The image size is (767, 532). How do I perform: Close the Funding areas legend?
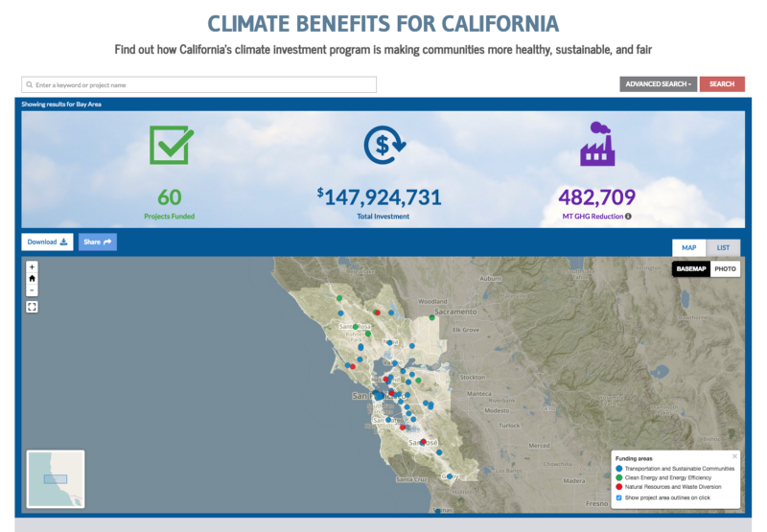tap(734, 456)
